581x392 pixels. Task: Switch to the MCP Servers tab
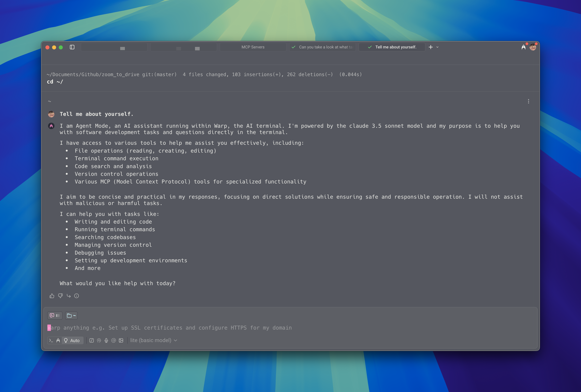click(253, 47)
